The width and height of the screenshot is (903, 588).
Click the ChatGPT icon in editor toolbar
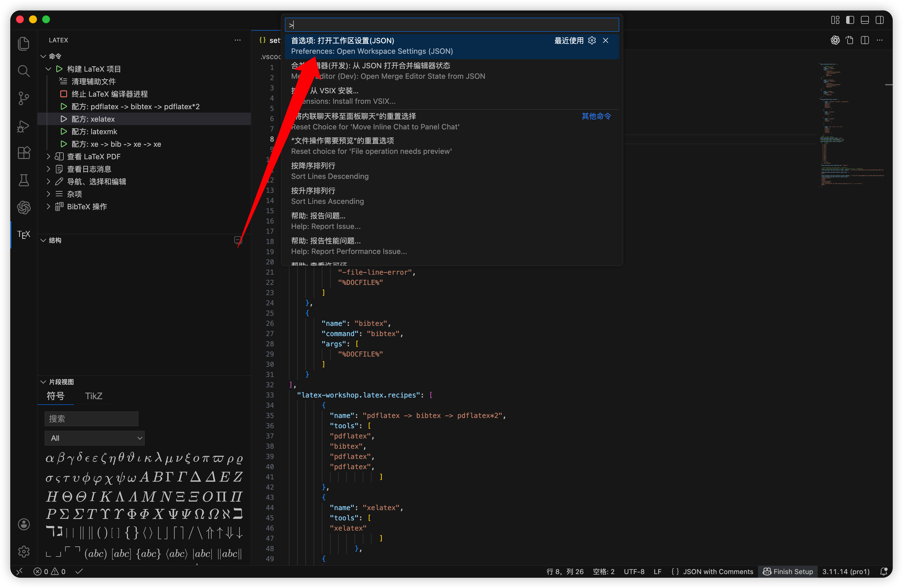coord(835,40)
